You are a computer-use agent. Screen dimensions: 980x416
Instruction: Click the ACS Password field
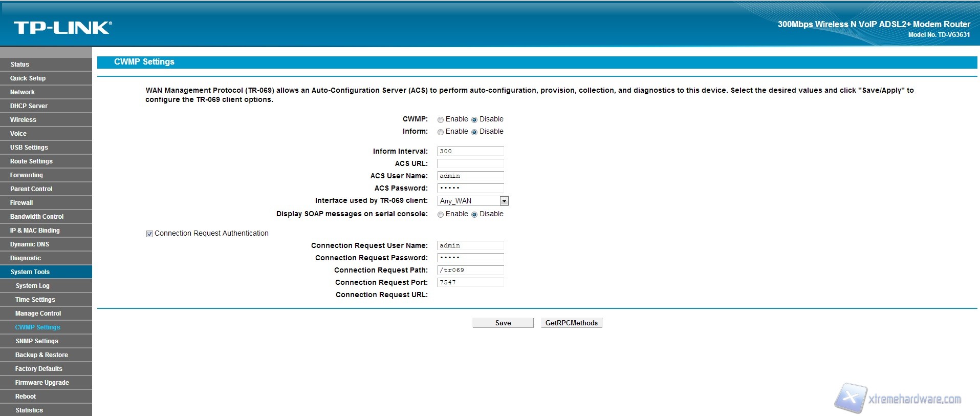470,188
